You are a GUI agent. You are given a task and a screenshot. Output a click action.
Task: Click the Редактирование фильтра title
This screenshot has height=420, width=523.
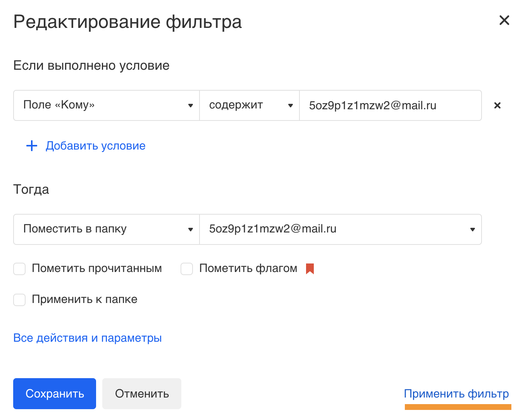pyautogui.click(x=128, y=22)
